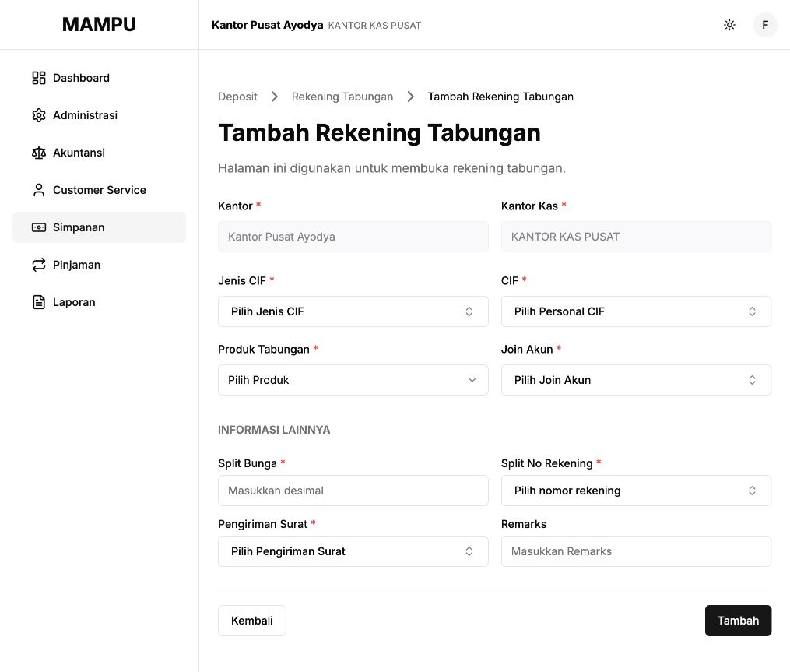Focus the Remarks input field
790x672 pixels.
click(636, 551)
